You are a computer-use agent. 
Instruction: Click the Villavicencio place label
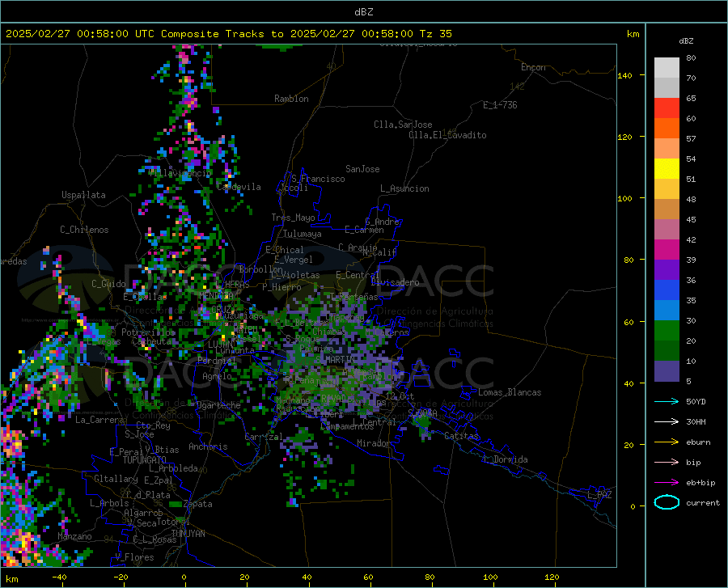pos(180,173)
